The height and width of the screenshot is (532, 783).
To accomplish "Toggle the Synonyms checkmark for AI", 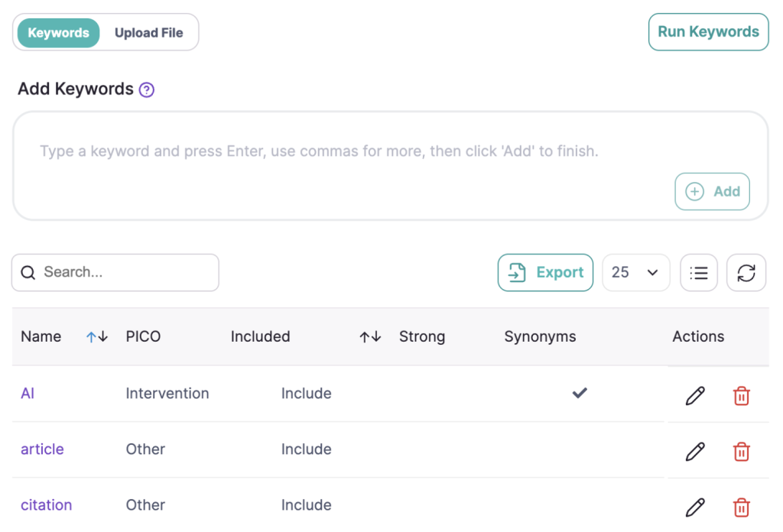I will coord(580,393).
